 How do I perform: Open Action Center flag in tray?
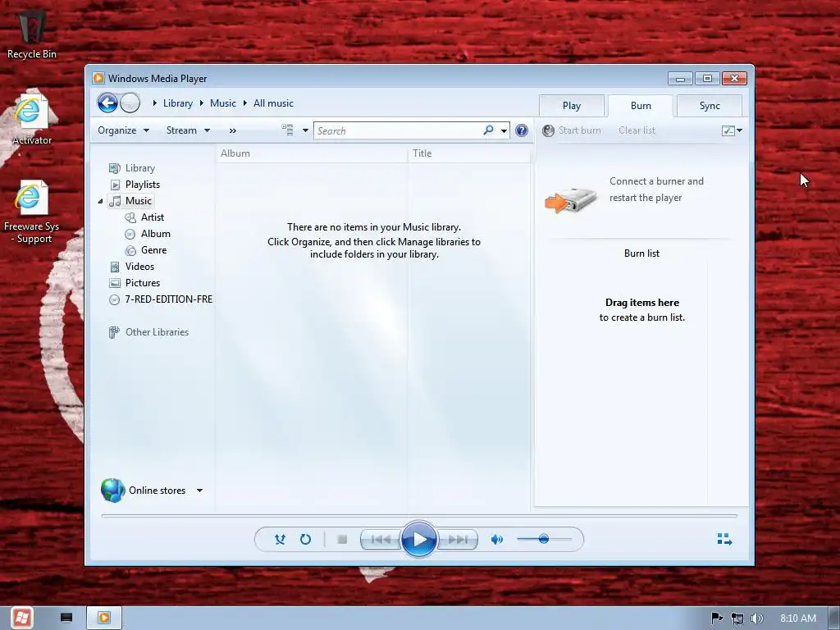pyautogui.click(x=716, y=619)
